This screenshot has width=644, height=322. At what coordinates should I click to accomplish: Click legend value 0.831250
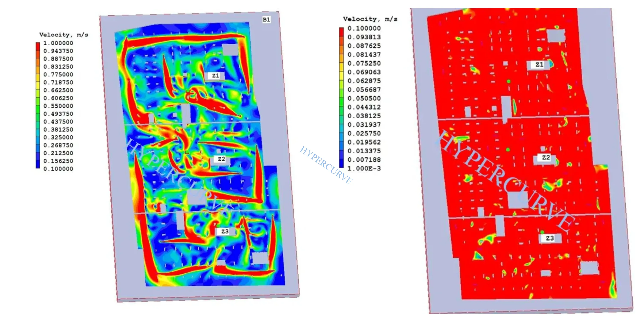(58, 67)
